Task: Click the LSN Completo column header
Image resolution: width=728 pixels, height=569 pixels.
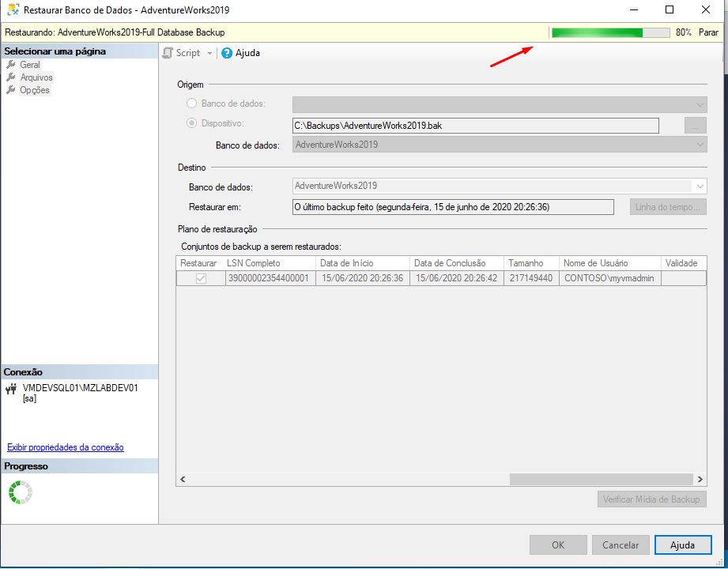Action: coord(270,263)
